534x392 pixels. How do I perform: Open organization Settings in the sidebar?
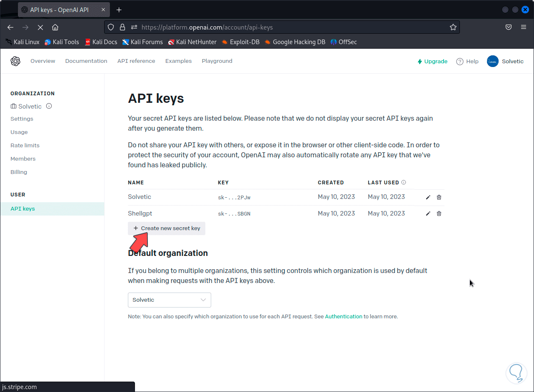(22, 119)
